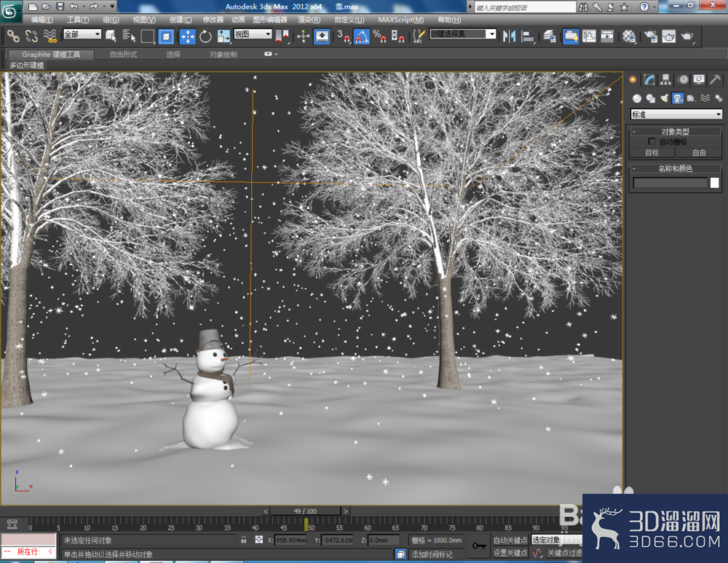
Task: Select the Select Object cursor tool
Action: point(111,36)
